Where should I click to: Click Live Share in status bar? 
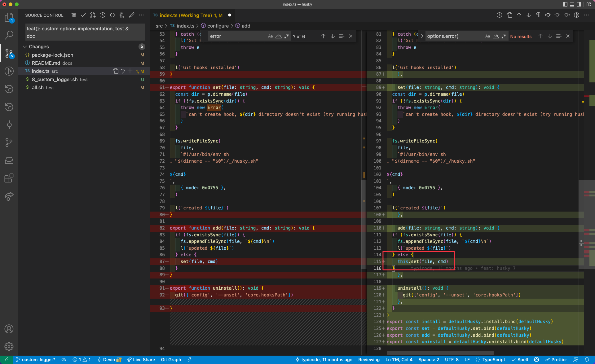tap(141, 360)
